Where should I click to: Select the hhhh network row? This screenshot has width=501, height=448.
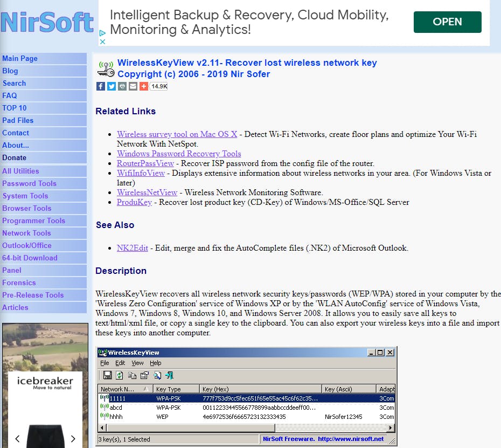[x=246, y=417]
